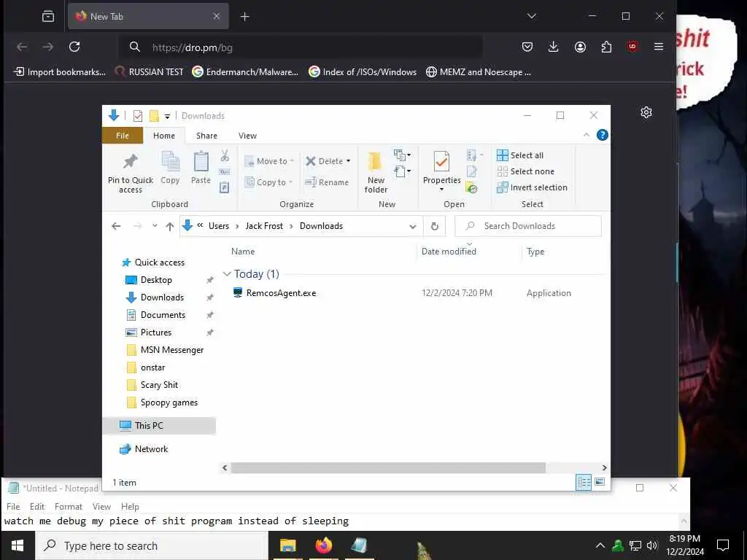The width and height of the screenshot is (747, 560).
Task: Select This PC in navigation pane
Action: (159, 426)
